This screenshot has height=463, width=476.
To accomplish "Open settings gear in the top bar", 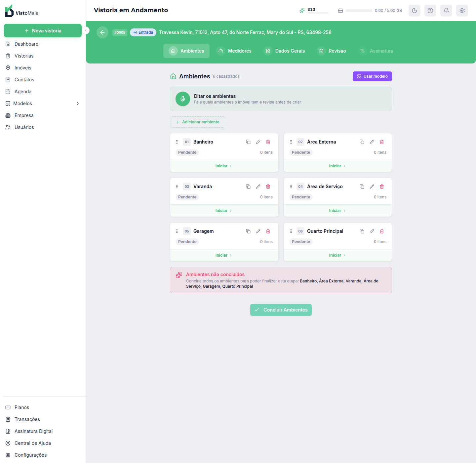I will point(462,11).
